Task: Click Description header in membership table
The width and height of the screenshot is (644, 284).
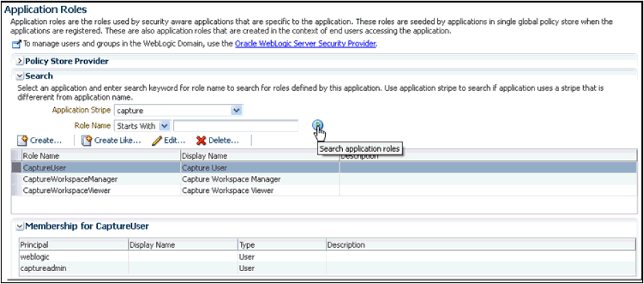Action: tap(481, 245)
